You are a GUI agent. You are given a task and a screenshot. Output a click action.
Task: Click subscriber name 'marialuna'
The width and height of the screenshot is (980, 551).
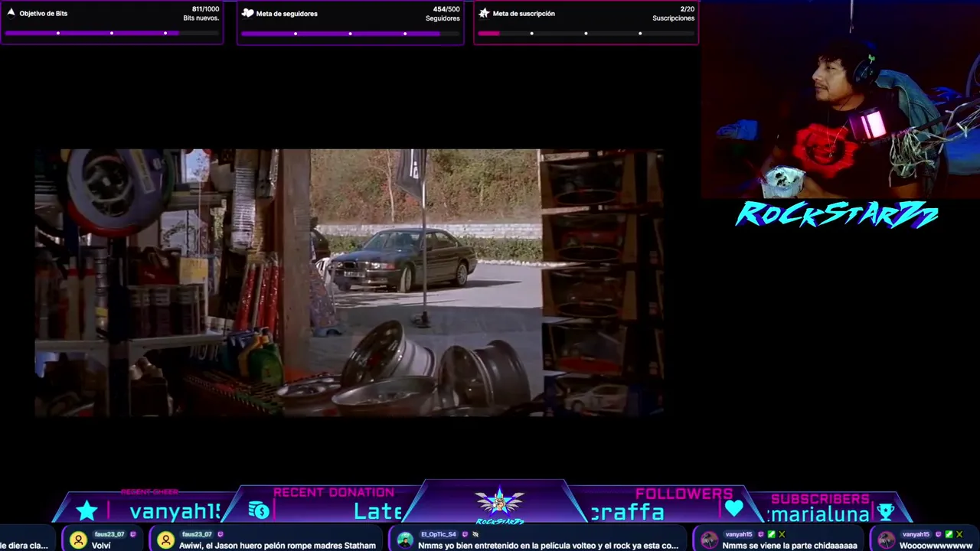point(818,514)
